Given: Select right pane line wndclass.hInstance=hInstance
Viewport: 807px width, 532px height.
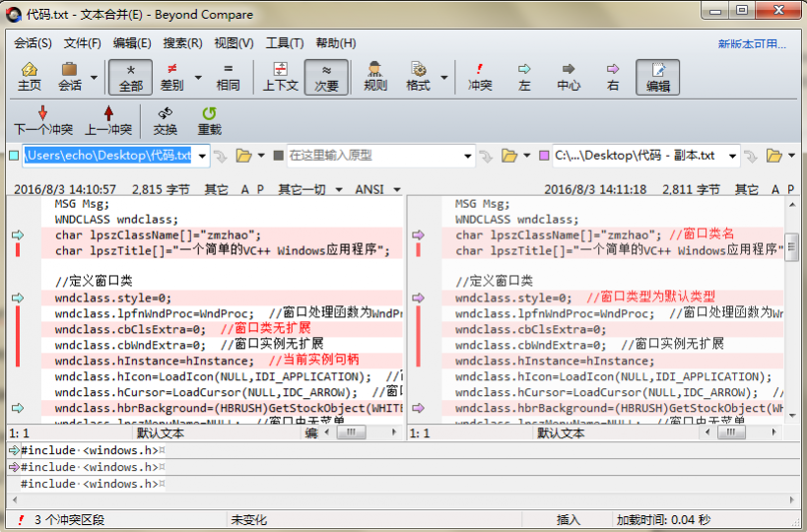Looking at the screenshot, I should [613, 361].
